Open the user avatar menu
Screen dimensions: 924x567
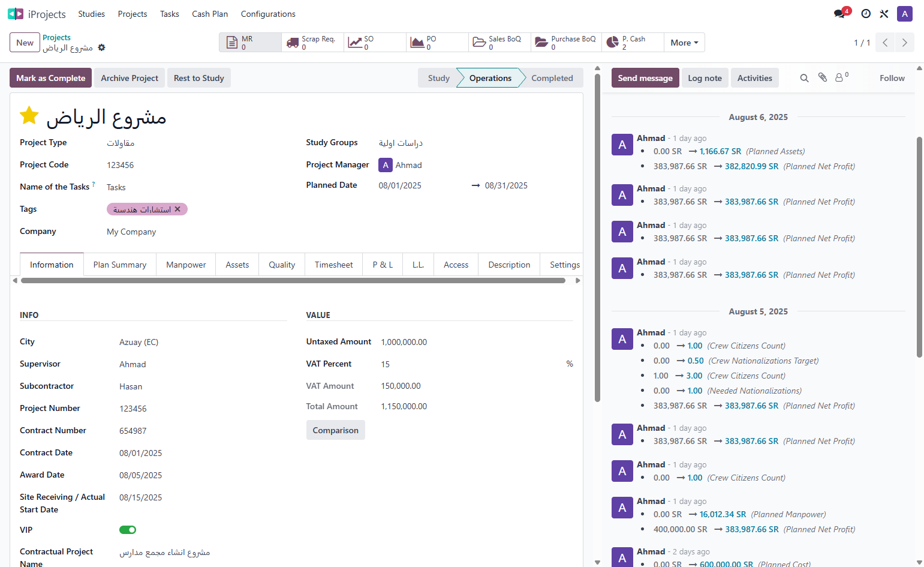[905, 14]
